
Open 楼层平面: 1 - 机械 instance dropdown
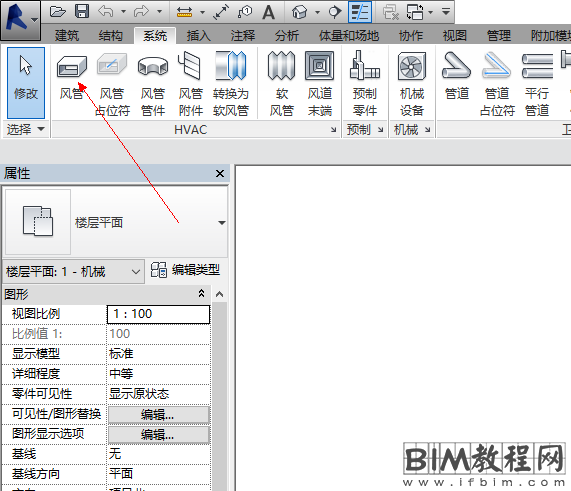tap(74, 271)
